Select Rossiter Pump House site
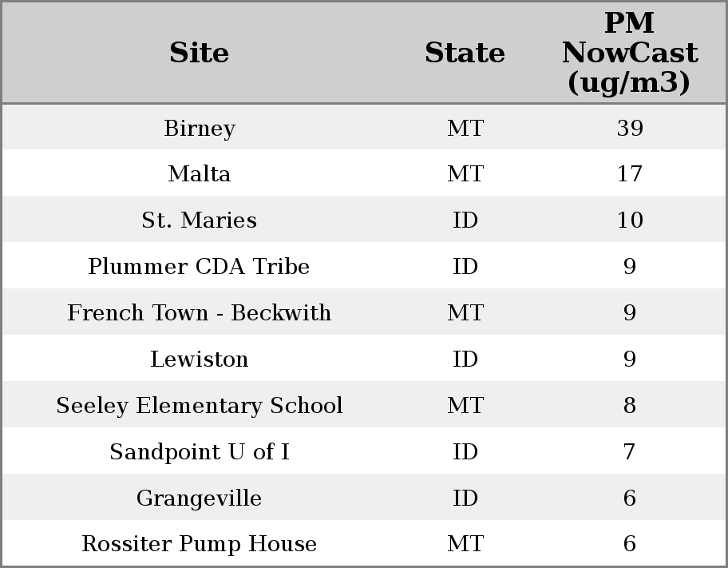728x568 pixels. (199, 544)
